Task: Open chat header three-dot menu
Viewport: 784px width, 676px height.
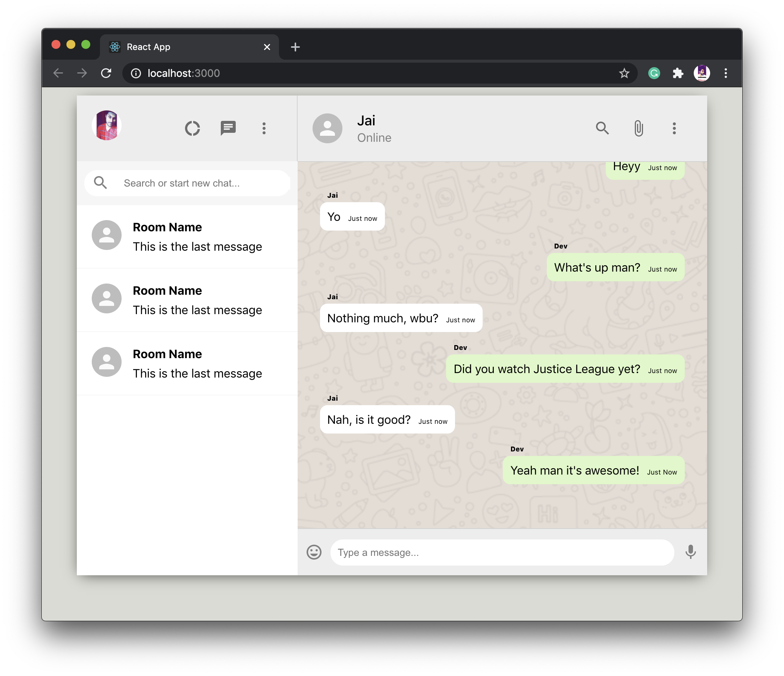Action: click(x=674, y=128)
